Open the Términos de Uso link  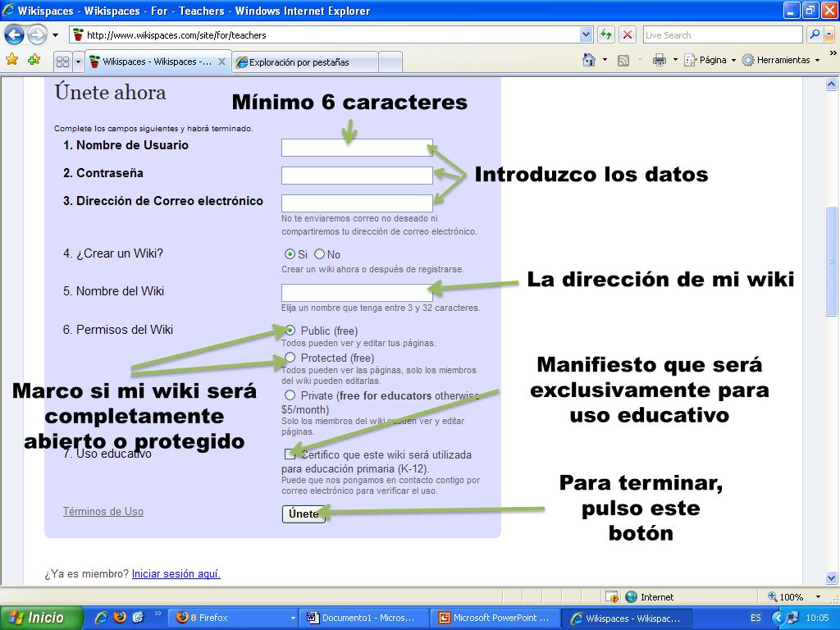click(103, 511)
